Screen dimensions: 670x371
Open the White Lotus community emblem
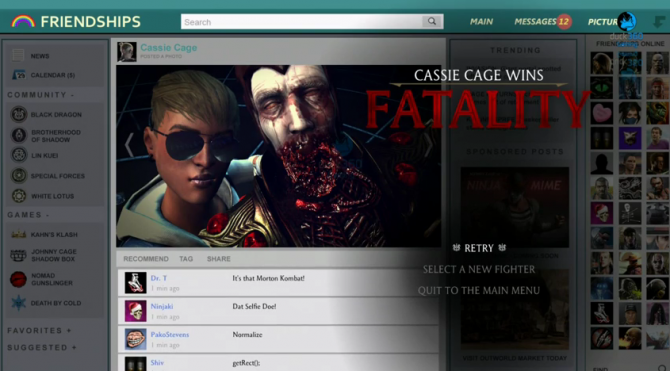coord(19,196)
